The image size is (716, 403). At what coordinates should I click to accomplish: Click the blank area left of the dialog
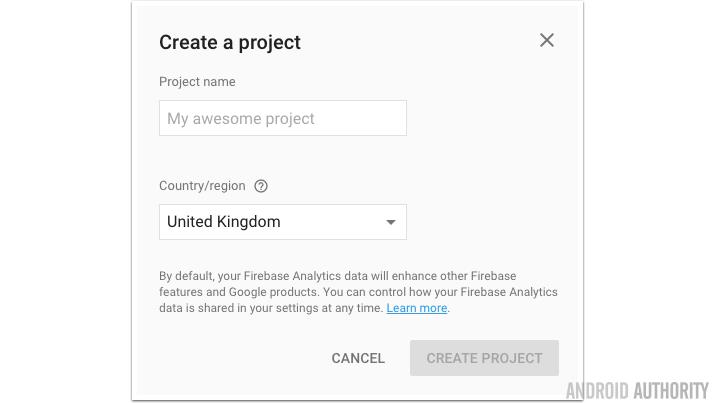65,200
